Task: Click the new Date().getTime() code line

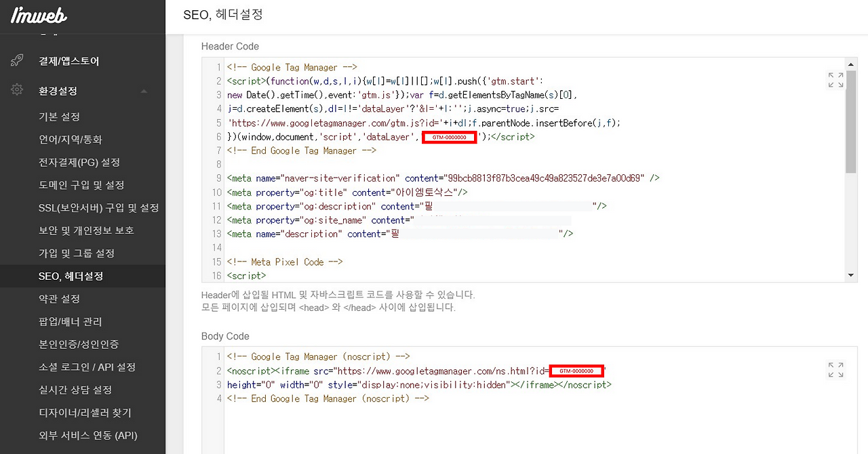Action: [x=402, y=95]
